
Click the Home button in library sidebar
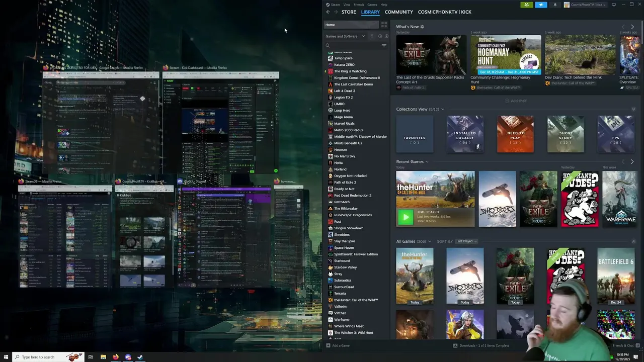click(x=351, y=25)
